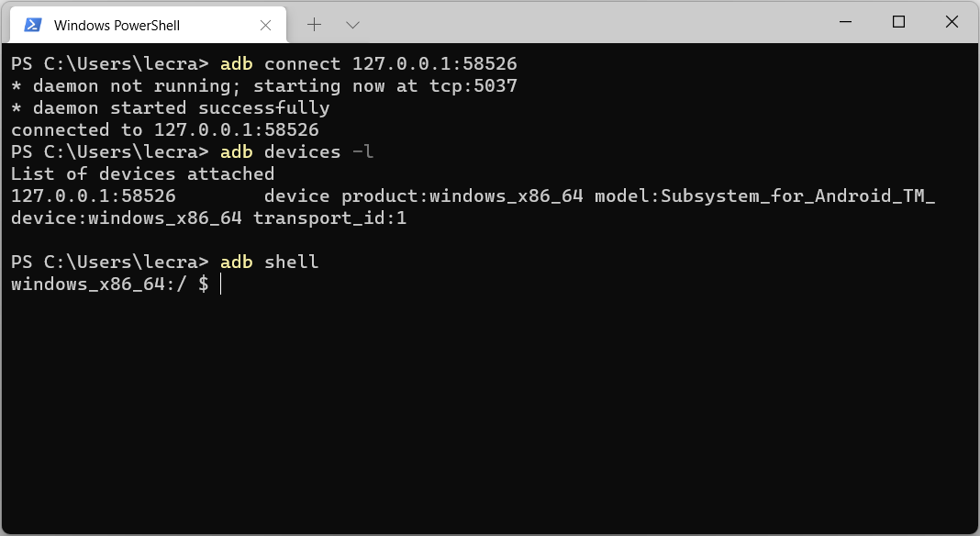Image resolution: width=980 pixels, height=536 pixels.
Task: Click the 'adb devices -l' command line
Action: (x=192, y=152)
